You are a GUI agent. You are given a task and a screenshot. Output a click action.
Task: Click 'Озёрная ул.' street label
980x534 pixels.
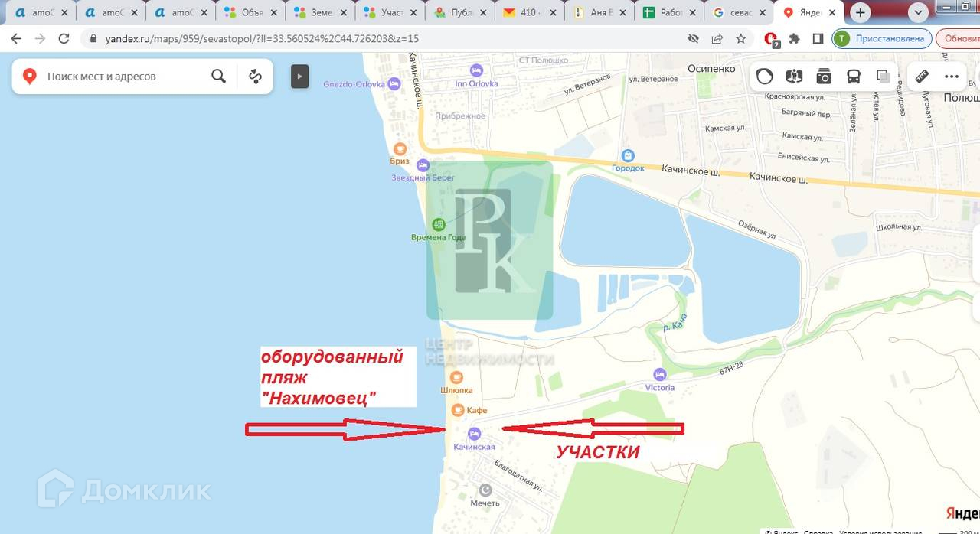click(x=758, y=229)
